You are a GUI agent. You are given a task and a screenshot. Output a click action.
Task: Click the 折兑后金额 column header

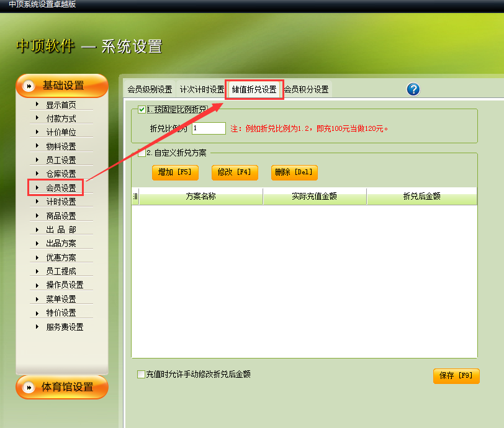click(422, 196)
